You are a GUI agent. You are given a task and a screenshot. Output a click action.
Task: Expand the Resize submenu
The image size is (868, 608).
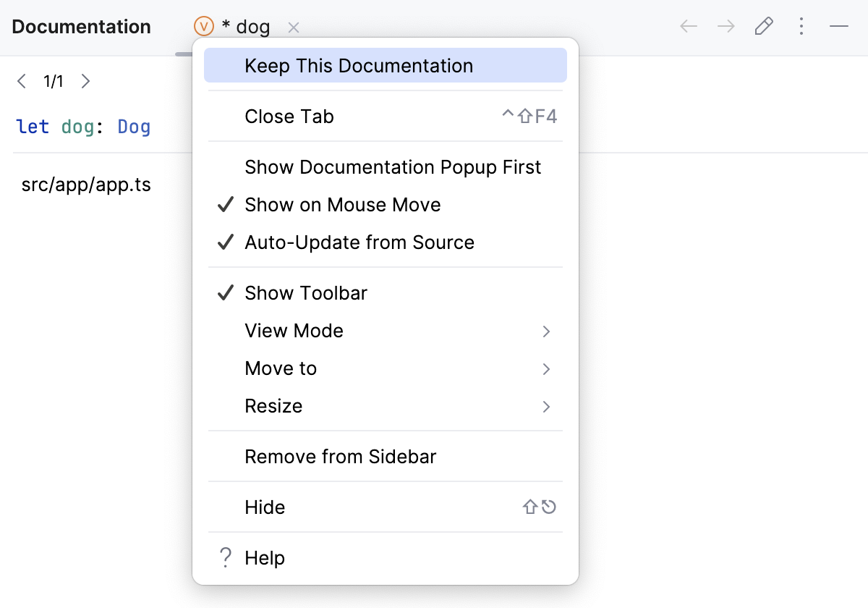pos(273,406)
